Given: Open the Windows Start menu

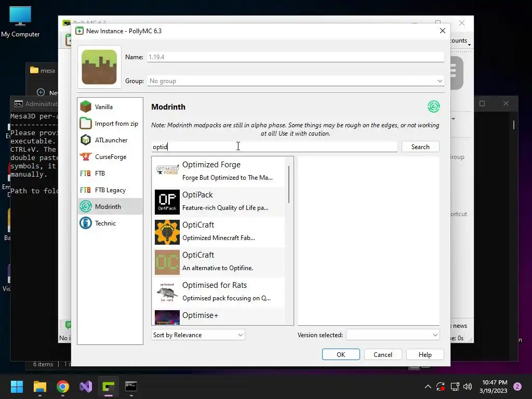Looking at the screenshot, I should 17,387.
